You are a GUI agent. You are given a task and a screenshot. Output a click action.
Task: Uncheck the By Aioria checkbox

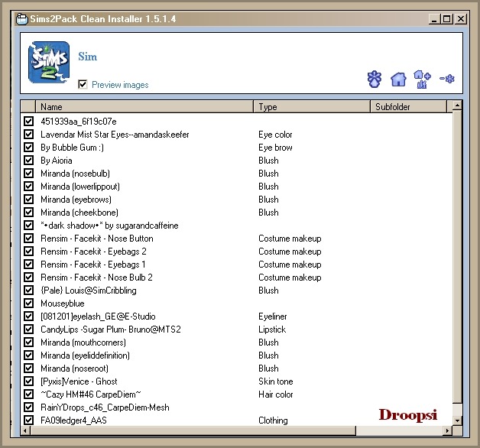(28, 160)
